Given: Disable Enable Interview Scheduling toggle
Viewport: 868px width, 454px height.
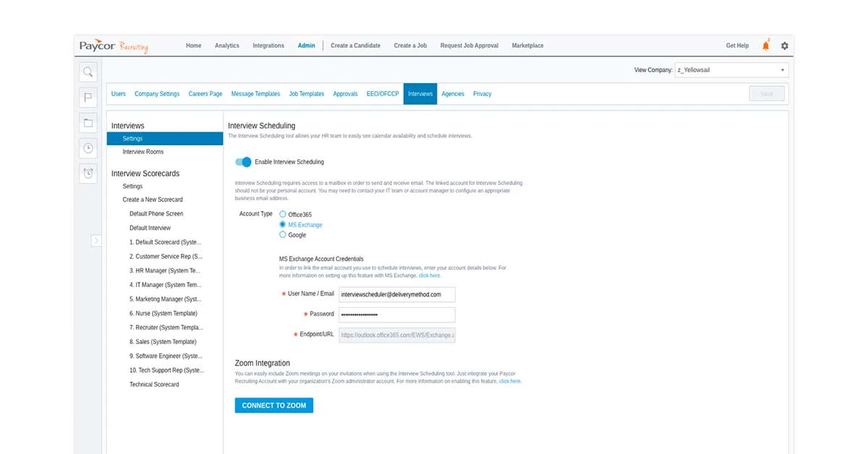Looking at the screenshot, I should [x=242, y=162].
